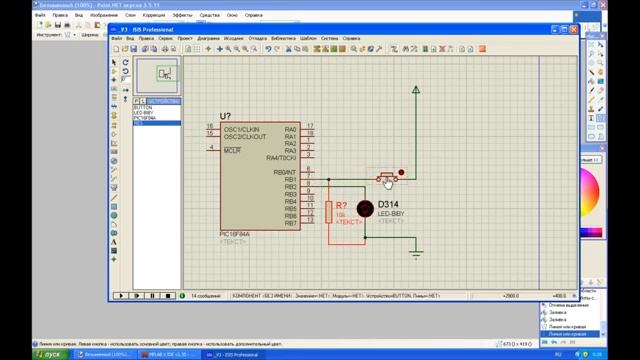Click the red toggle dot next to button
Image resolution: width=640 pixels, height=360 pixels.
click(x=401, y=173)
